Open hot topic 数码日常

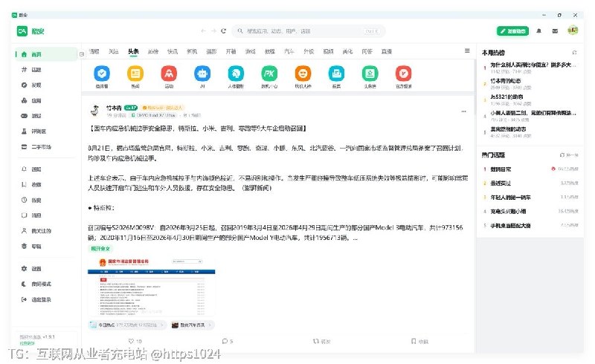530,169
